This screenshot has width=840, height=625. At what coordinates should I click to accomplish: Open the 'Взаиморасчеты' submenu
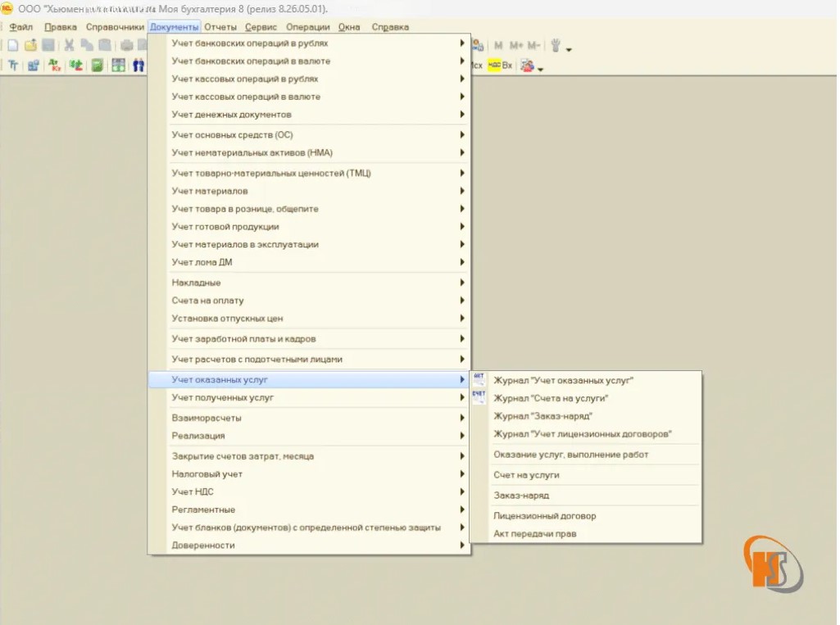coord(309,418)
